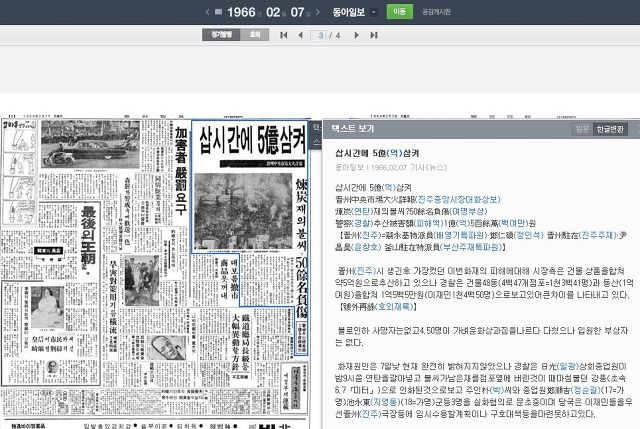
Task: Click the page number field showing 3
Action: (318, 35)
